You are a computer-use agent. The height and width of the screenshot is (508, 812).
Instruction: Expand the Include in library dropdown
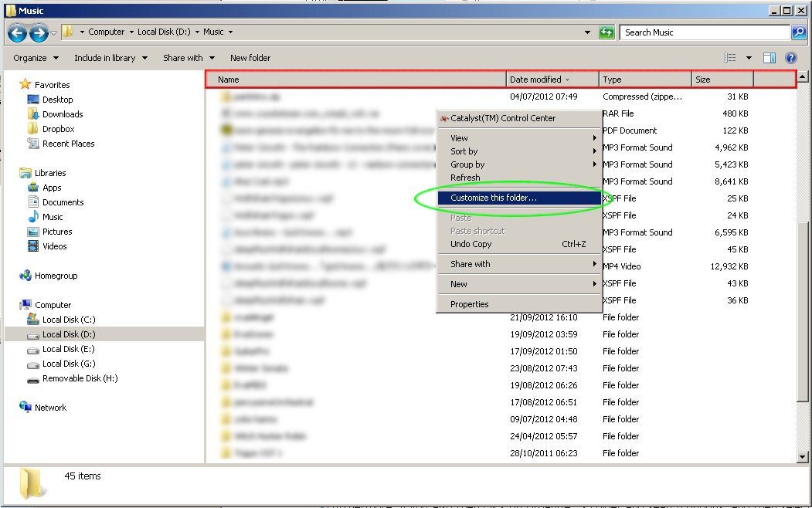coord(110,58)
